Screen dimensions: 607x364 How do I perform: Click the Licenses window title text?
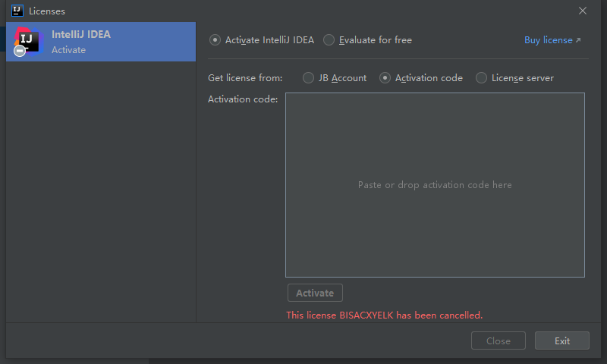click(47, 11)
